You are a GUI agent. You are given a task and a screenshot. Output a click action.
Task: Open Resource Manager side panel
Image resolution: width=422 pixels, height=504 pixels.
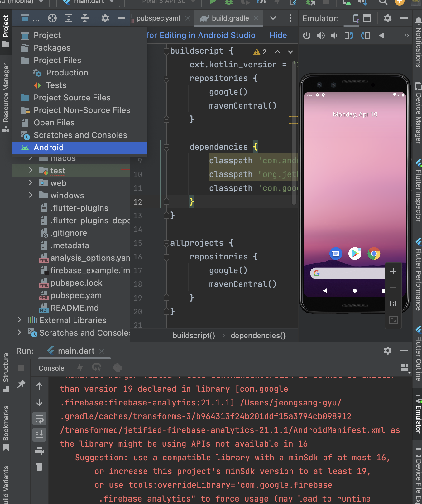tap(6, 98)
